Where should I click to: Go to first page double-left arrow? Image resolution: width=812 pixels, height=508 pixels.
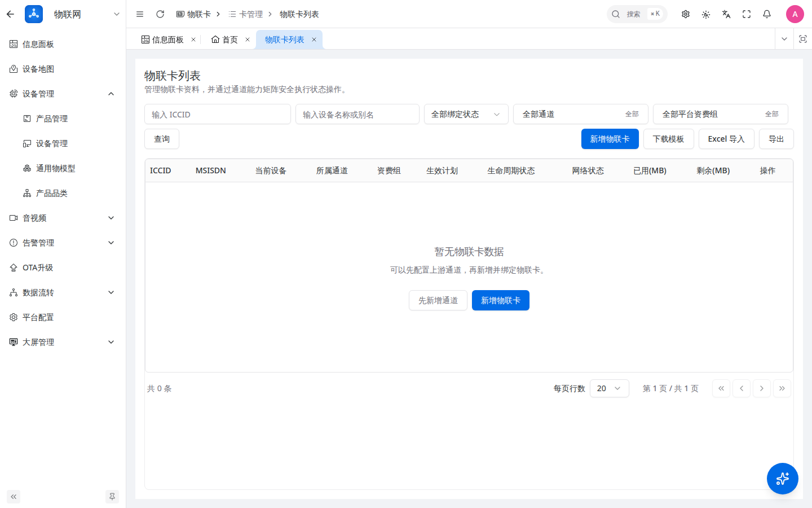point(721,388)
